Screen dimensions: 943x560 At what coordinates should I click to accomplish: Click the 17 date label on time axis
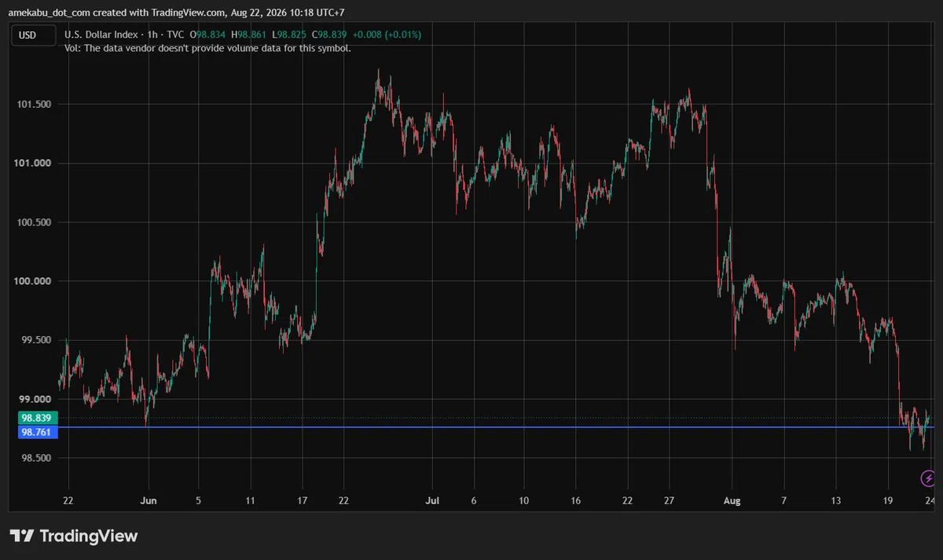click(303, 500)
